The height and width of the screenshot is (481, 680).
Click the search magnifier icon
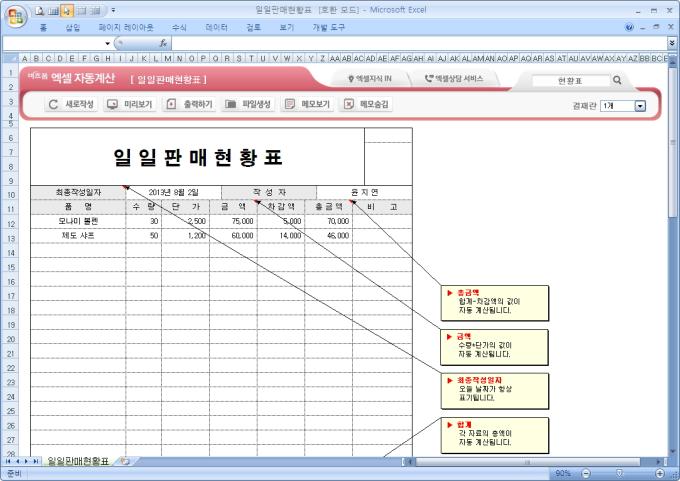[617, 80]
